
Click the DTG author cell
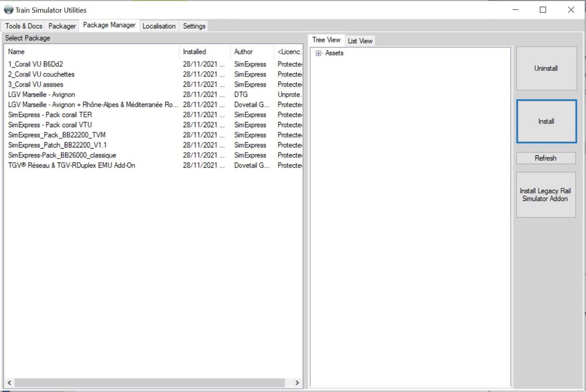point(241,94)
